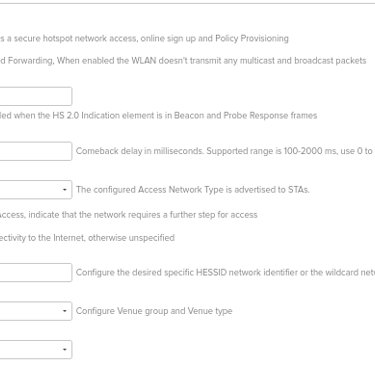Screen dimensions: 375x366
Task: Click the arrow of Access Network Type combo
Action: (x=65, y=190)
